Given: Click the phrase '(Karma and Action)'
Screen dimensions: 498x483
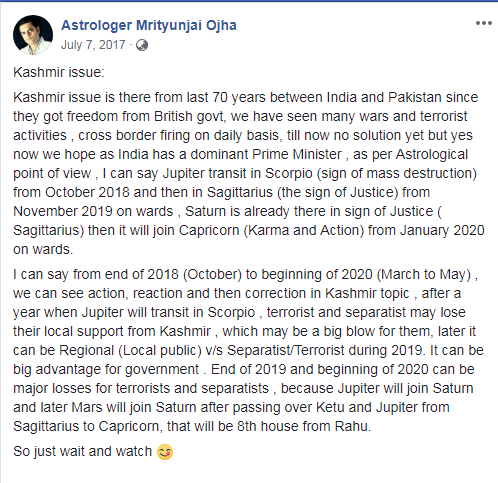Looking at the screenshot, I should click(x=304, y=230).
